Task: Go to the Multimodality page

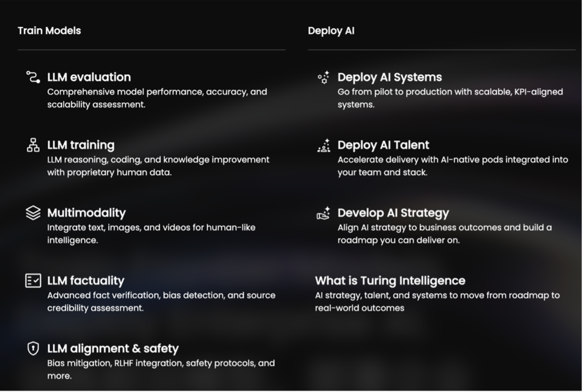Action: click(x=86, y=213)
